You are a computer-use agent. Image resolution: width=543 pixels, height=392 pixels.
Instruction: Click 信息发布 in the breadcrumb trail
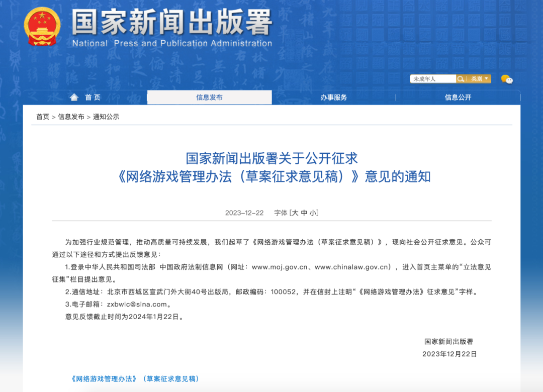point(72,116)
